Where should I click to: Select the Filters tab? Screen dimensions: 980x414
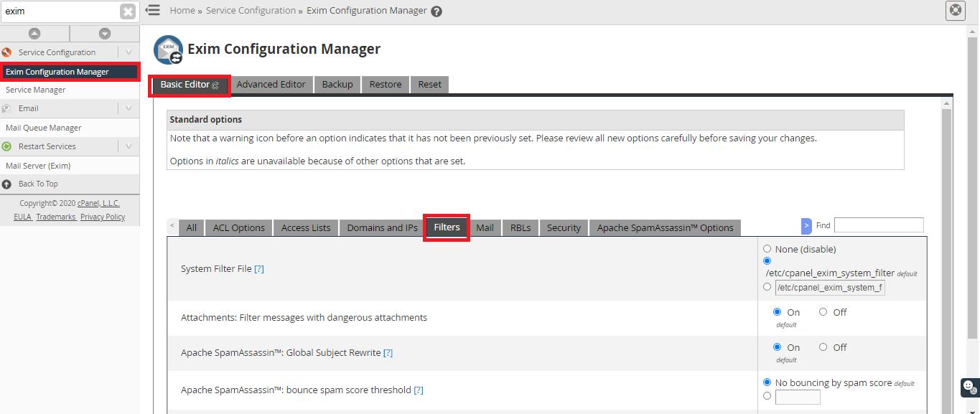click(447, 227)
